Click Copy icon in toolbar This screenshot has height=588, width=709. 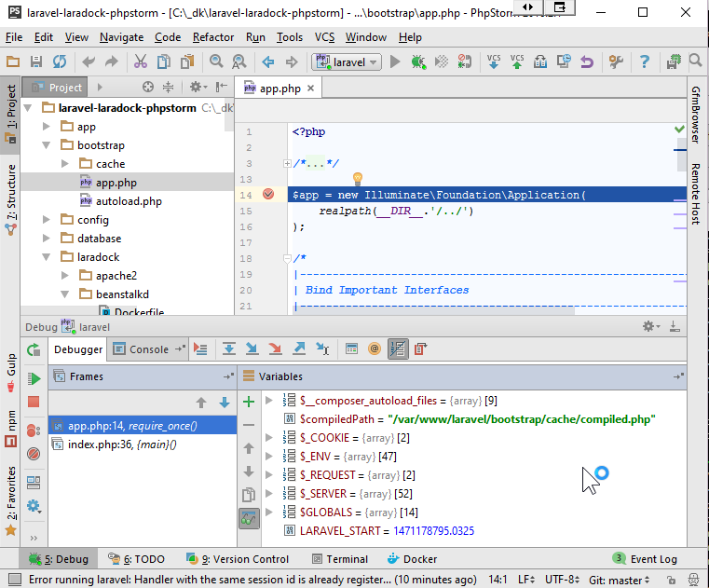point(163,62)
